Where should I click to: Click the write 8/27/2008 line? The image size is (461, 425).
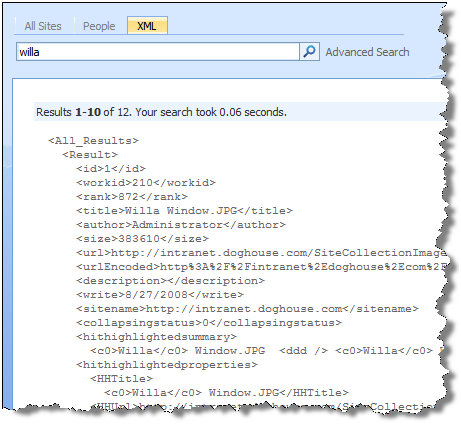[x=160, y=295]
